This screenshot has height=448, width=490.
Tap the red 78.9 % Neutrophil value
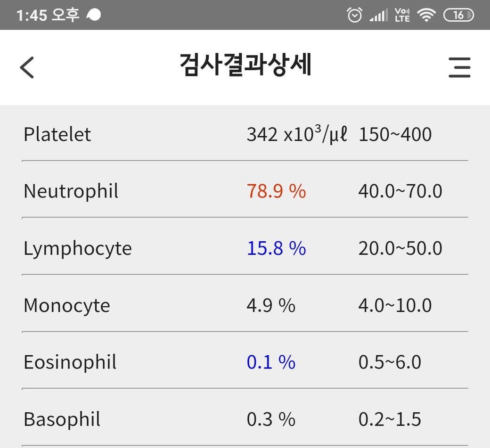(276, 191)
